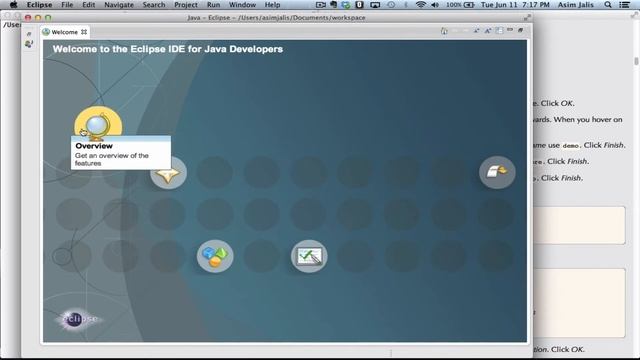Open the Overview globe icon
The image size is (640, 360).
(x=98, y=124)
